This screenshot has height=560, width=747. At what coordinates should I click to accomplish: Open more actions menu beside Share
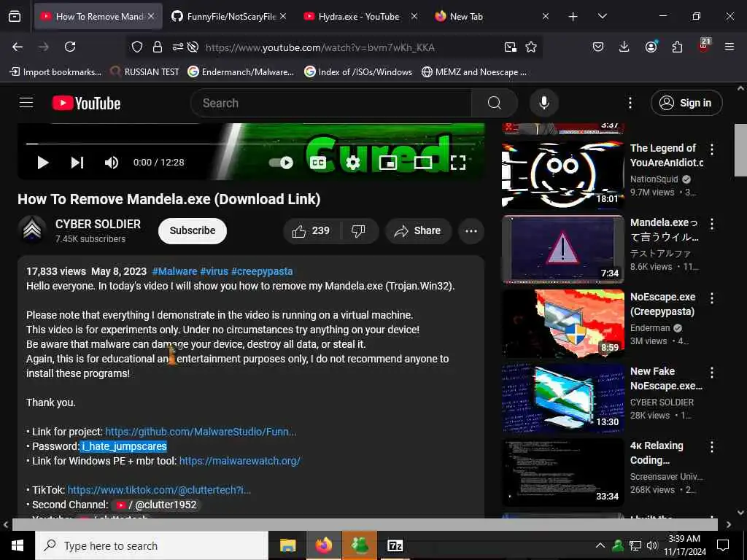coord(471,231)
